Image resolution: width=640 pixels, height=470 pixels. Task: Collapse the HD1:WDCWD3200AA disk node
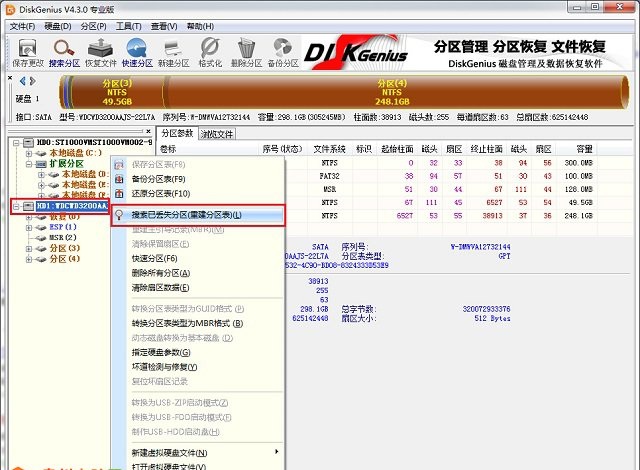pyautogui.click(x=16, y=206)
